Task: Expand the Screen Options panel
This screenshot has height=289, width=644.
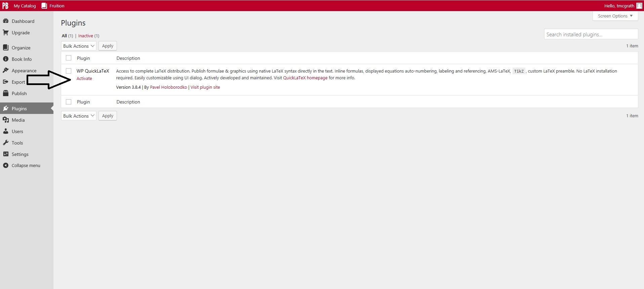Action: tap(615, 16)
